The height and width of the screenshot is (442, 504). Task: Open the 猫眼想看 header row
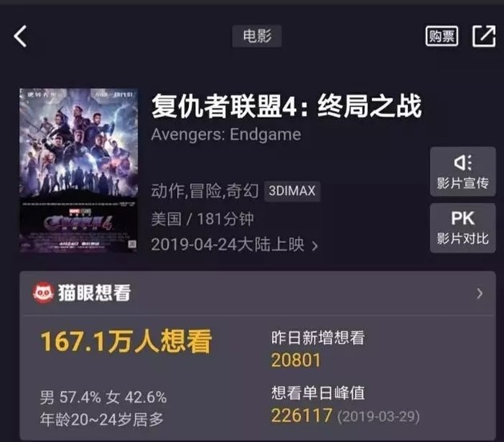tap(258, 293)
